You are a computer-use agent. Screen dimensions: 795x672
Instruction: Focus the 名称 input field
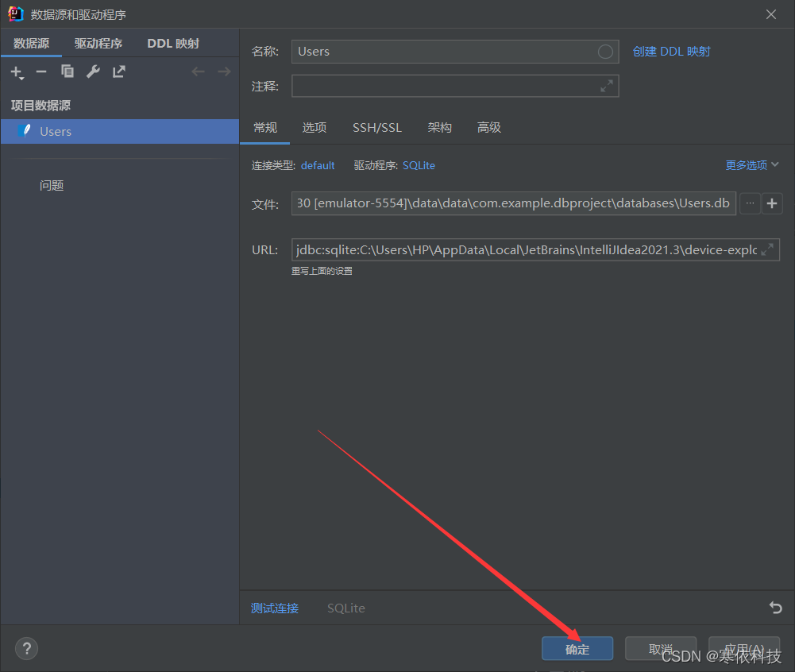455,52
